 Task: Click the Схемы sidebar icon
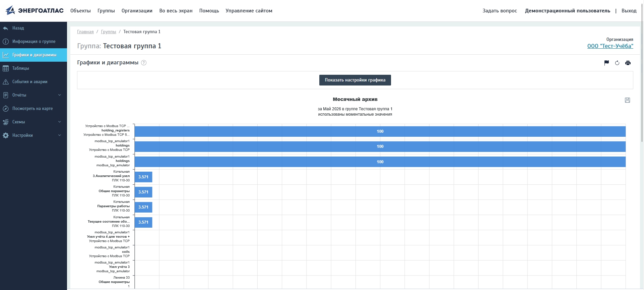click(6, 122)
